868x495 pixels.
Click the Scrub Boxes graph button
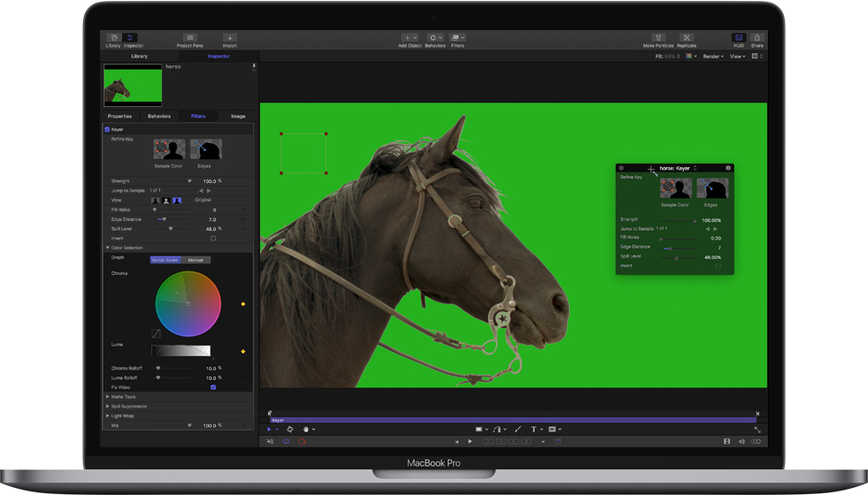(x=165, y=260)
